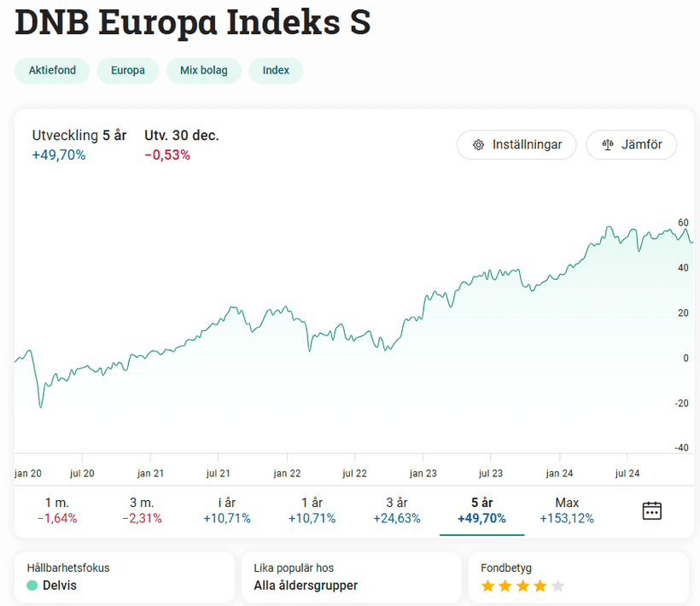The image size is (700, 606).
Task: Switch chart to 3 år
Action: tap(396, 510)
